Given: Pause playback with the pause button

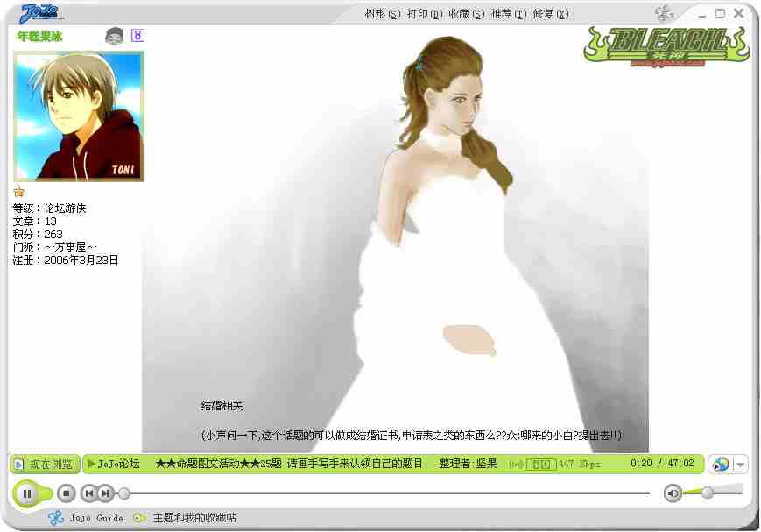Looking at the screenshot, I should tap(27, 493).
